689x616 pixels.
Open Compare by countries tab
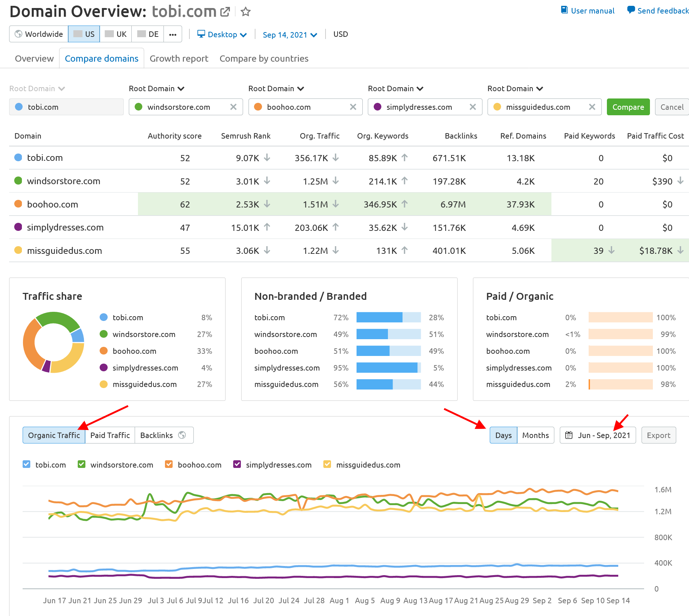pyautogui.click(x=264, y=59)
